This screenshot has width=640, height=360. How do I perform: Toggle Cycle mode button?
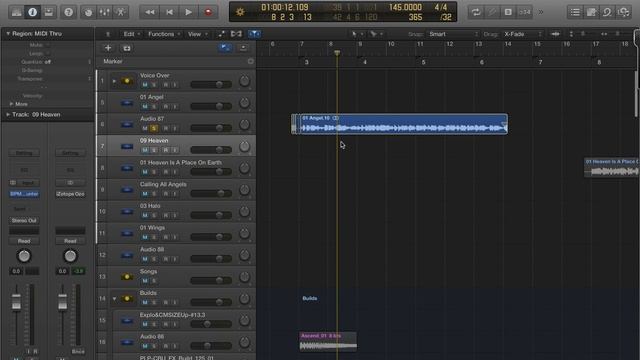476,12
